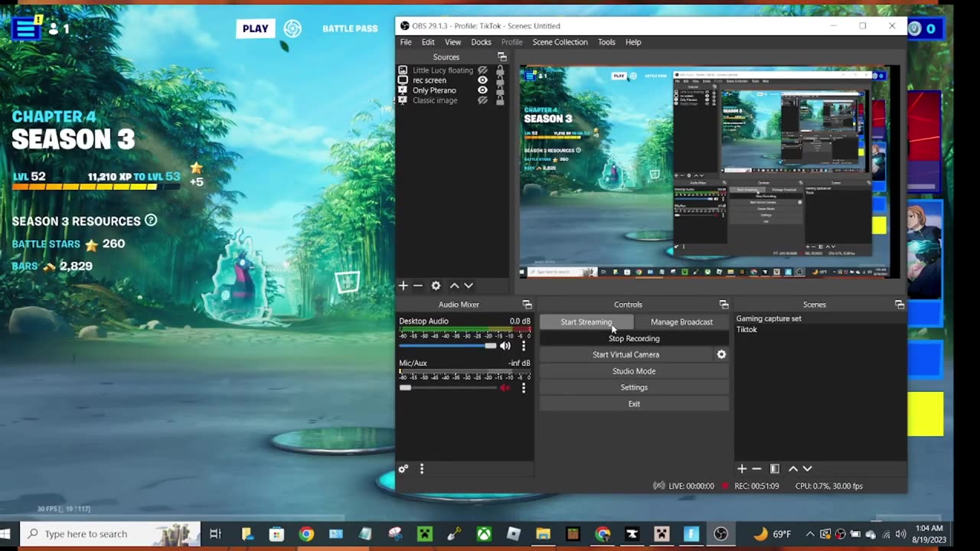
Task: Open the Help menu in OBS
Action: click(x=633, y=42)
